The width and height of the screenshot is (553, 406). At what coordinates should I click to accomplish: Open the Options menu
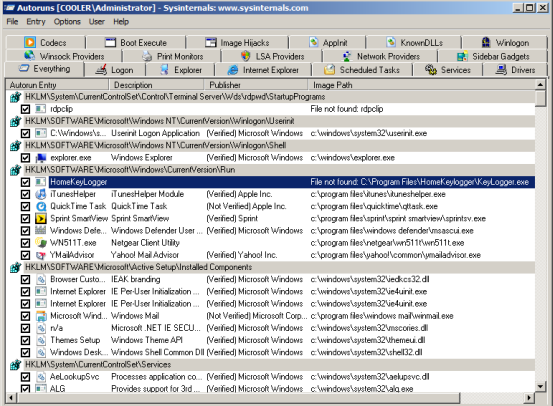click(67, 22)
